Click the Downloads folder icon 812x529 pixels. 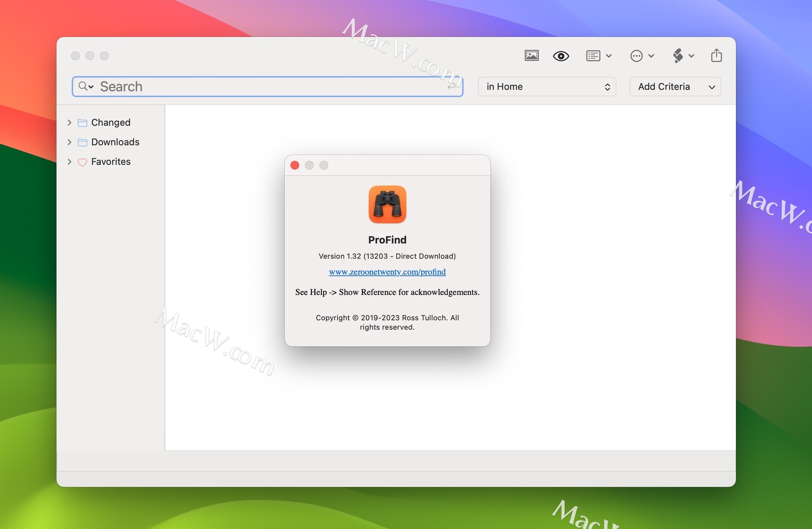click(82, 142)
